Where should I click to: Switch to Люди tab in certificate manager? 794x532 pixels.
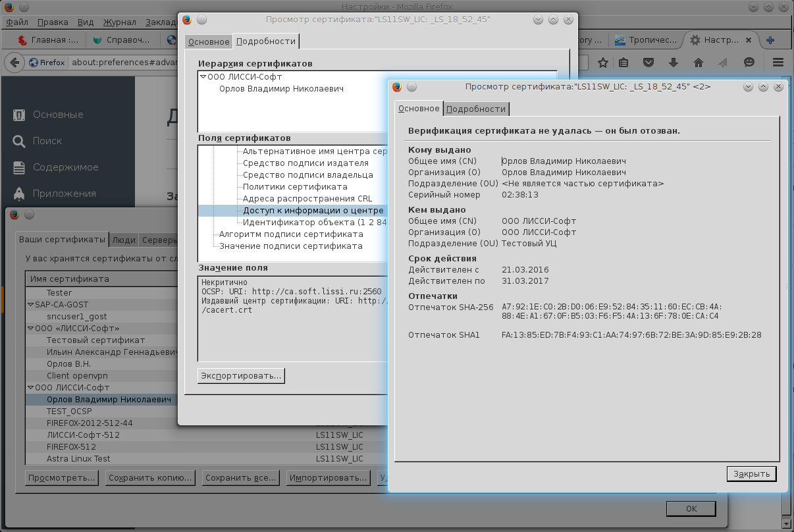click(x=124, y=240)
